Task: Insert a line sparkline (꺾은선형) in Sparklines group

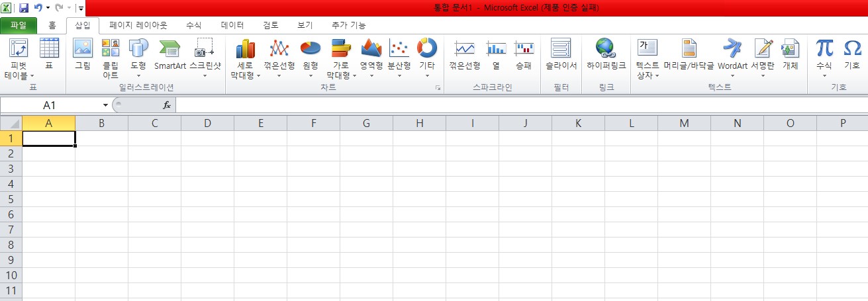Action: [465, 54]
